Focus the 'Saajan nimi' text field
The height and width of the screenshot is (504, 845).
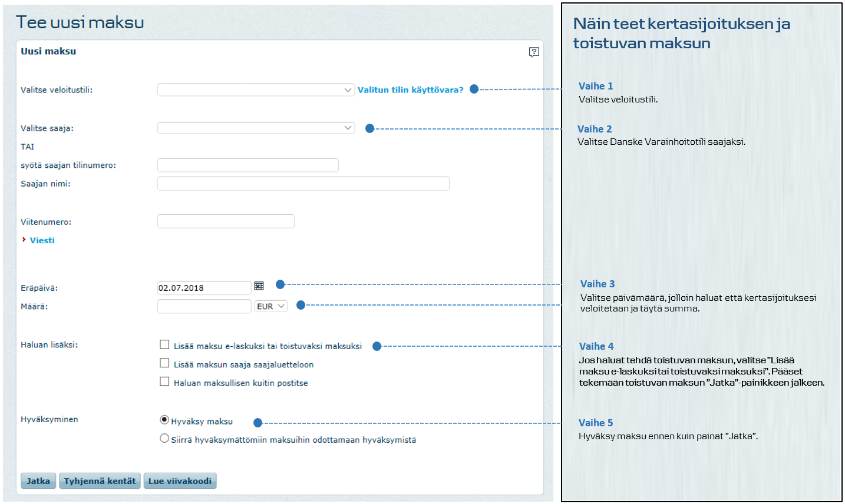(x=303, y=184)
